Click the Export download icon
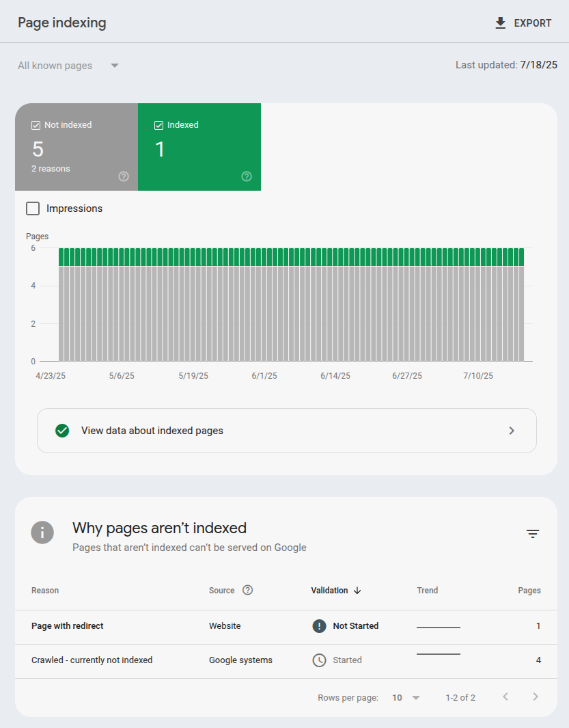The width and height of the screenshot is (569, 728). coord(501,23)
